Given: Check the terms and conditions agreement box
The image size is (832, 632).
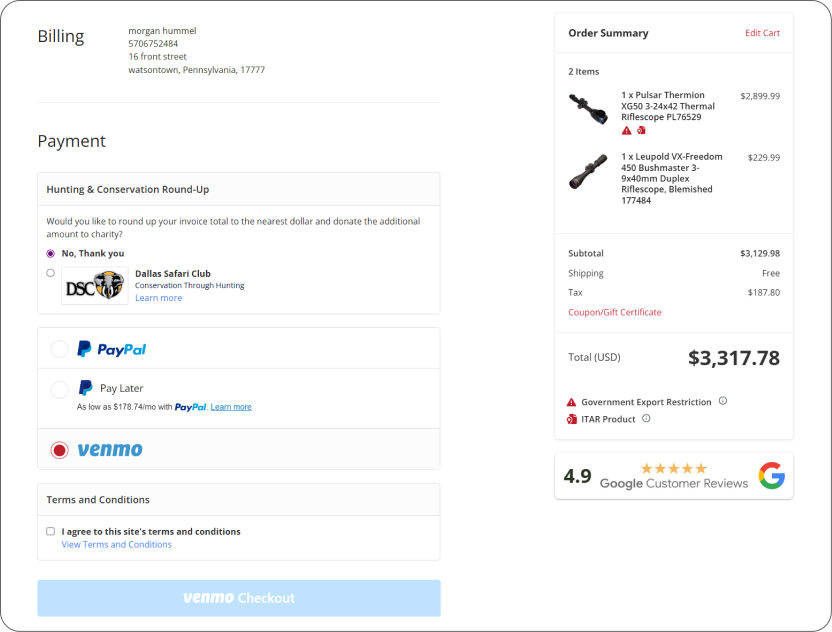Looking at the screenshot, I should [50, 531].
